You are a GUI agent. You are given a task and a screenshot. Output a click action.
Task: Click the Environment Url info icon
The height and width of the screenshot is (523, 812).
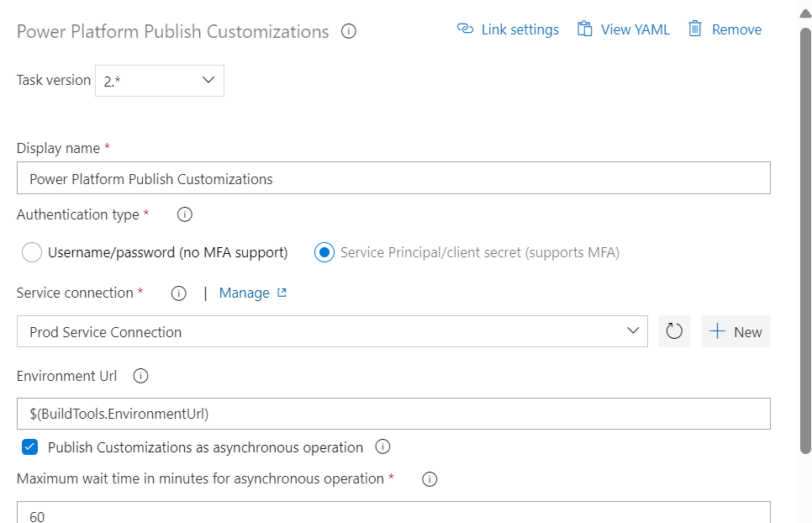click(140, 376)
